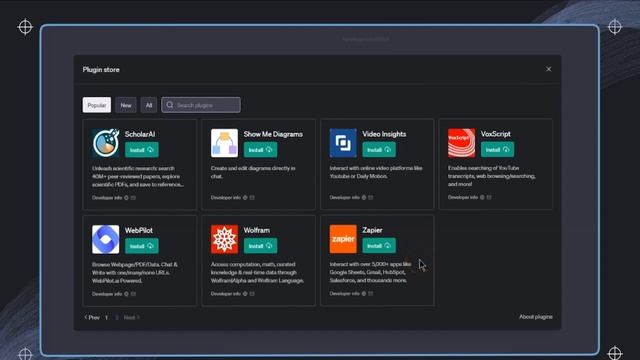
Task: Switch to the New plugins tab
Action: [x=126, y=105]
